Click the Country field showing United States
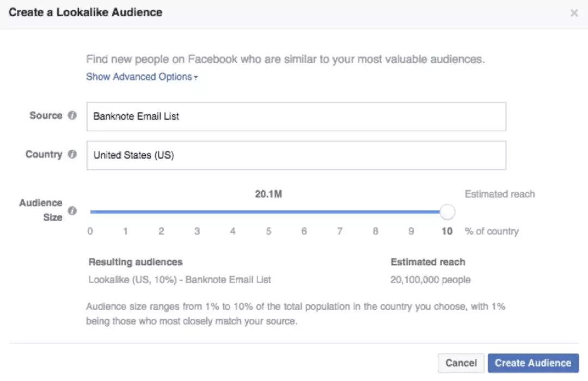588x381 pixels. tap(296, 156)
